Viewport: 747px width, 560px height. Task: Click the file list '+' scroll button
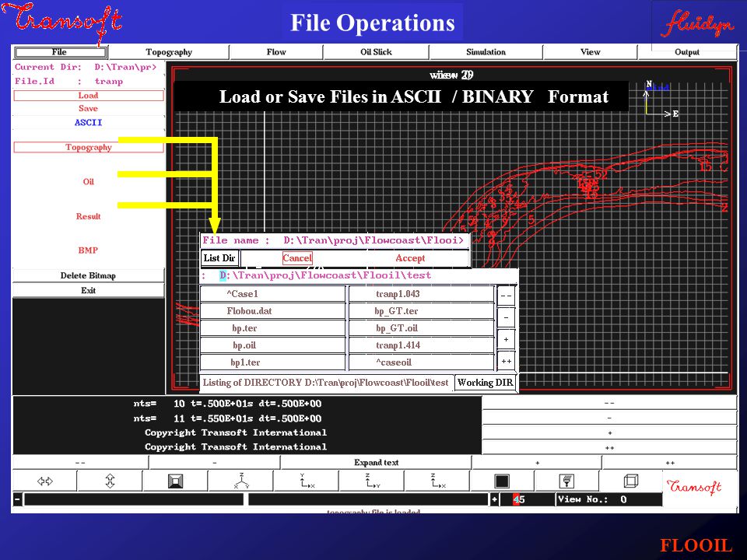(x=506, y=339)
